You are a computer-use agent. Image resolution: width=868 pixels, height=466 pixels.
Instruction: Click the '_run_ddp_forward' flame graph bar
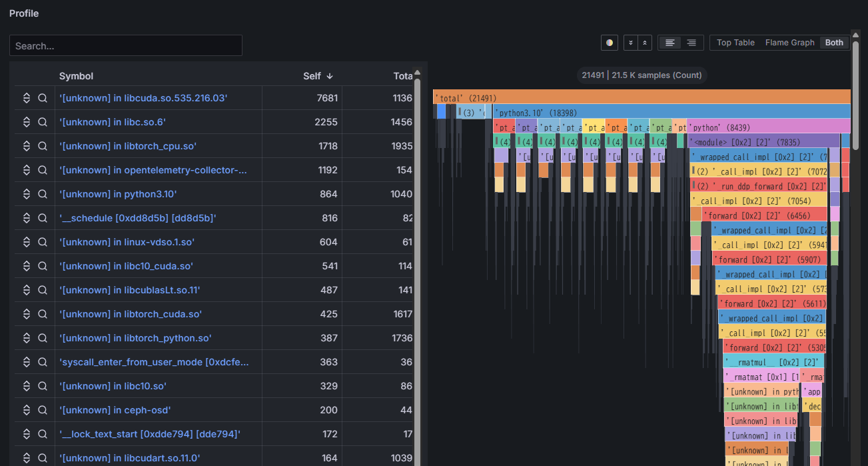click(x=759, y=185)
